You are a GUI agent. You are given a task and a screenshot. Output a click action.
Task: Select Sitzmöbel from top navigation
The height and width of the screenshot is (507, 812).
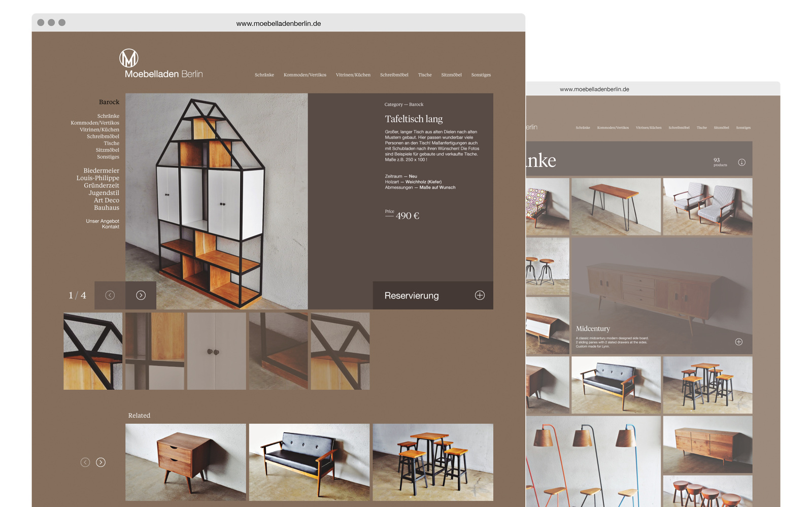(451, 75)
